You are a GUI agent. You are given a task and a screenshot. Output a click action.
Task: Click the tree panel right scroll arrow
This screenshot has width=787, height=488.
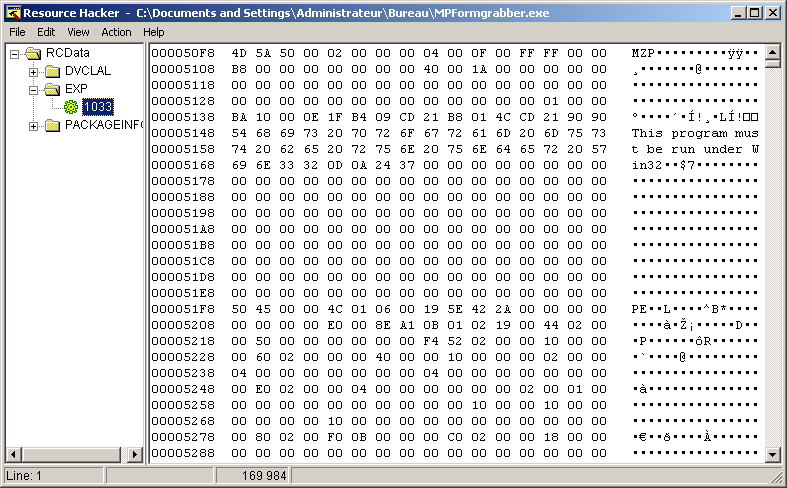134,455
